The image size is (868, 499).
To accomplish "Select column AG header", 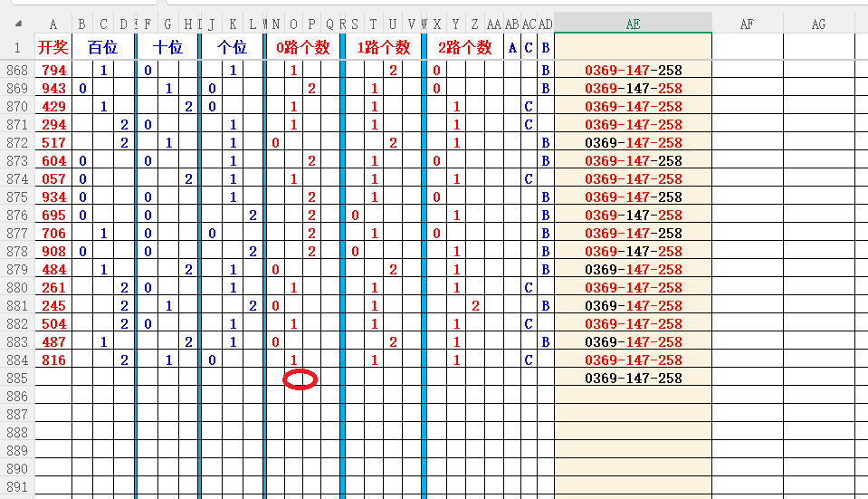I will (x=818, y=24).
